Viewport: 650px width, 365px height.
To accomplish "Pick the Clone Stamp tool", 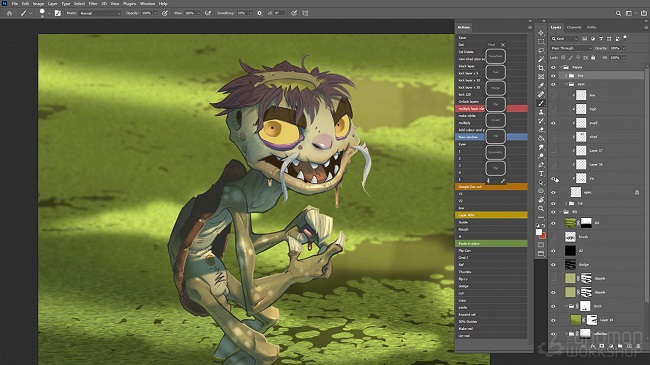I will [x=541, y=112].
